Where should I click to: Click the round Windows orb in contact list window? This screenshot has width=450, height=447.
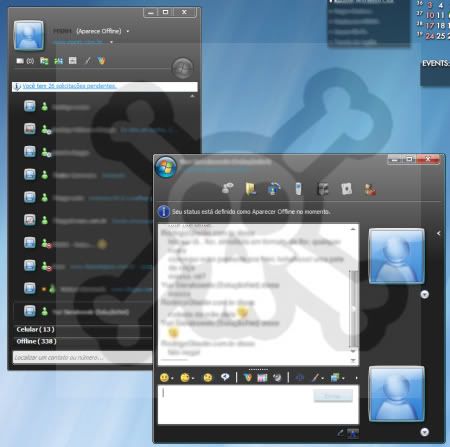(182, 68)
